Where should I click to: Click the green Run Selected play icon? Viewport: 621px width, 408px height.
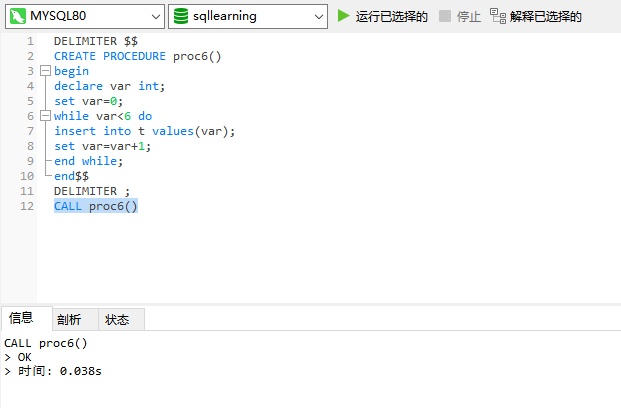pos(343,16)
